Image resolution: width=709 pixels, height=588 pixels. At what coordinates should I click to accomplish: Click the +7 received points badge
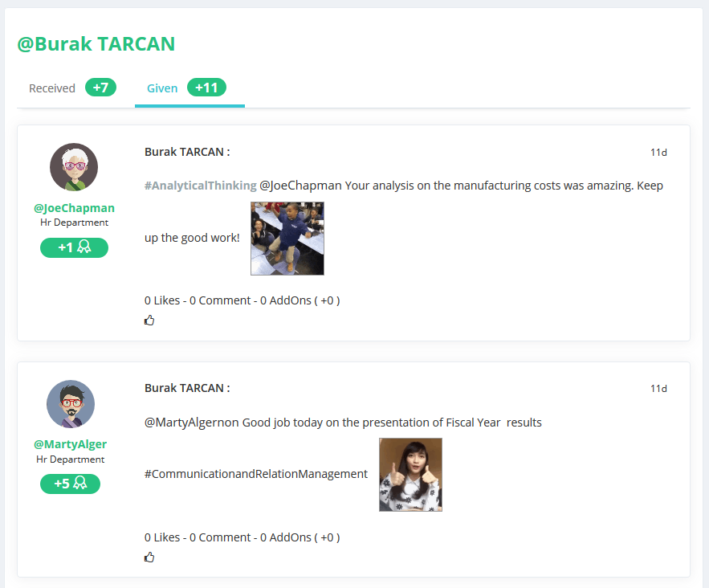(100, 88)
